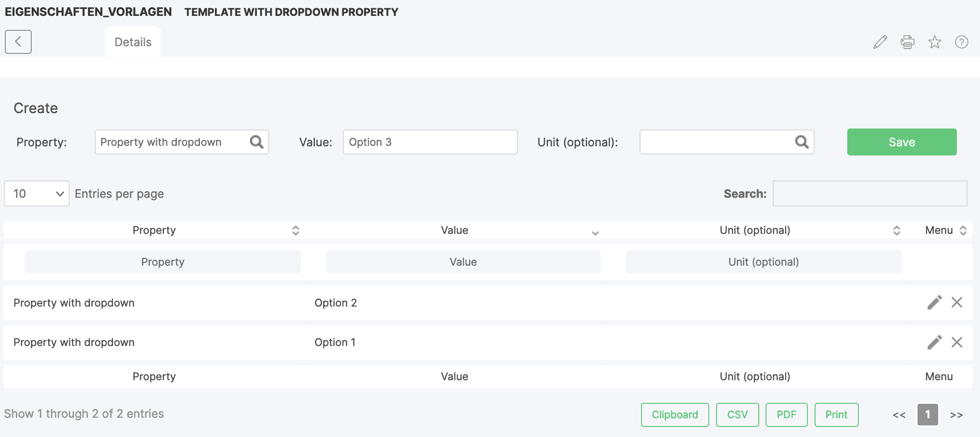Switch to the Details tab
Screen dimensions: 980x437
(x=133, y=42)
